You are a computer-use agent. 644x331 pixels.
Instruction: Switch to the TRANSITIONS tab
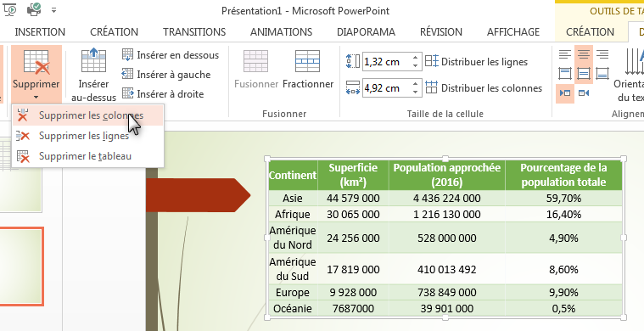(x=194, y=32)
